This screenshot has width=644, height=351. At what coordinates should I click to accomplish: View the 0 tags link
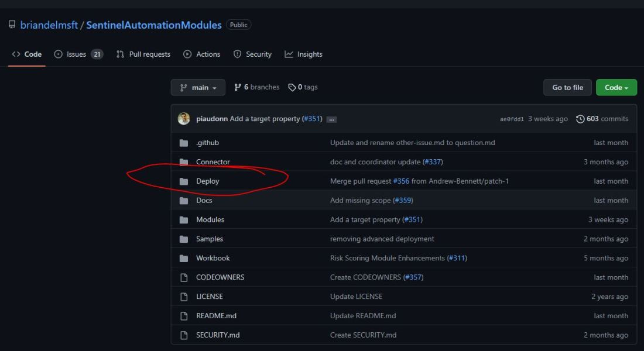pos(303,87)
